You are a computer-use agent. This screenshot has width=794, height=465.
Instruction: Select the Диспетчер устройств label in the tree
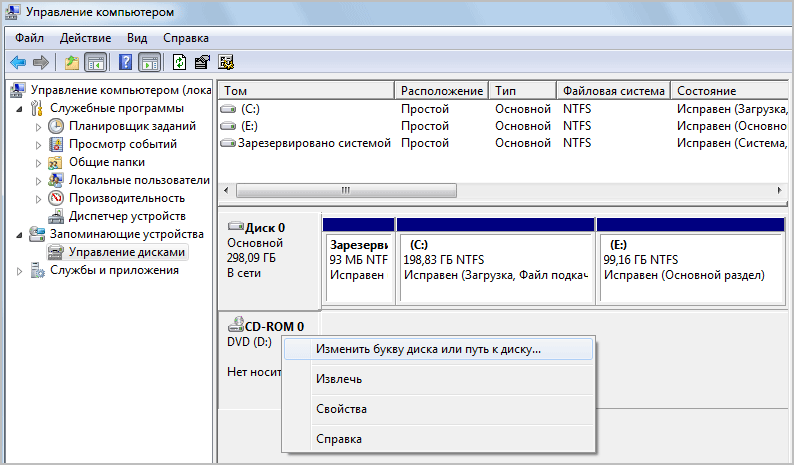tap(127, 216)
